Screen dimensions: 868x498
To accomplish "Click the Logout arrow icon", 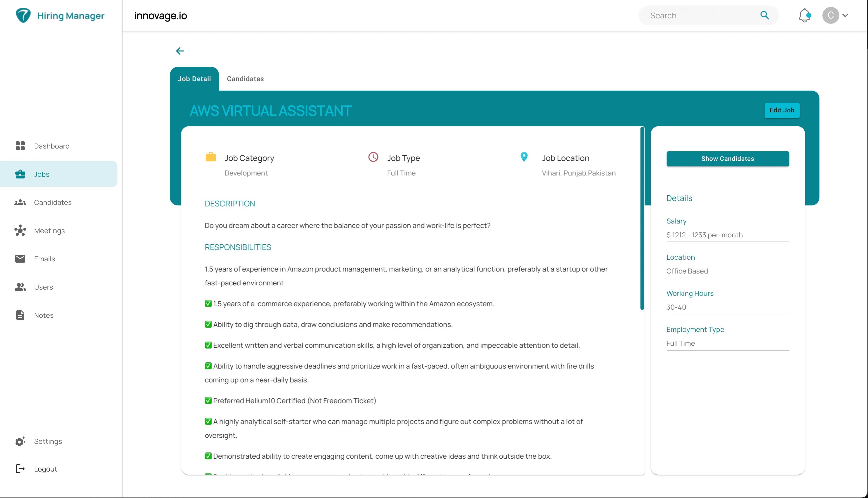I will (x=20, y=469).
